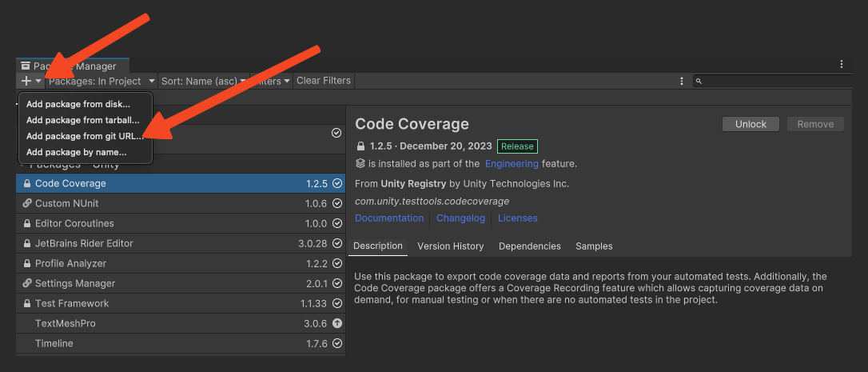
Task: Select the Timeline package row
Action: 181,343
